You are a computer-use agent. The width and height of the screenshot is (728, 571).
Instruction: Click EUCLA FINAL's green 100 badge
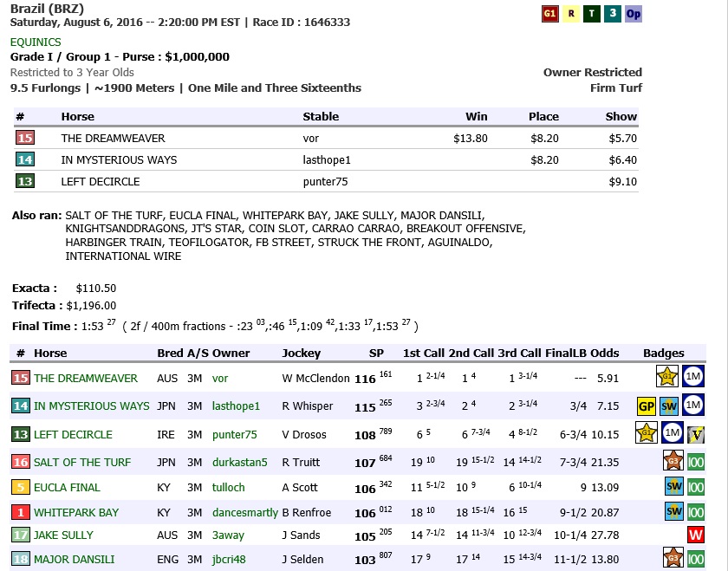coord(696,487)
